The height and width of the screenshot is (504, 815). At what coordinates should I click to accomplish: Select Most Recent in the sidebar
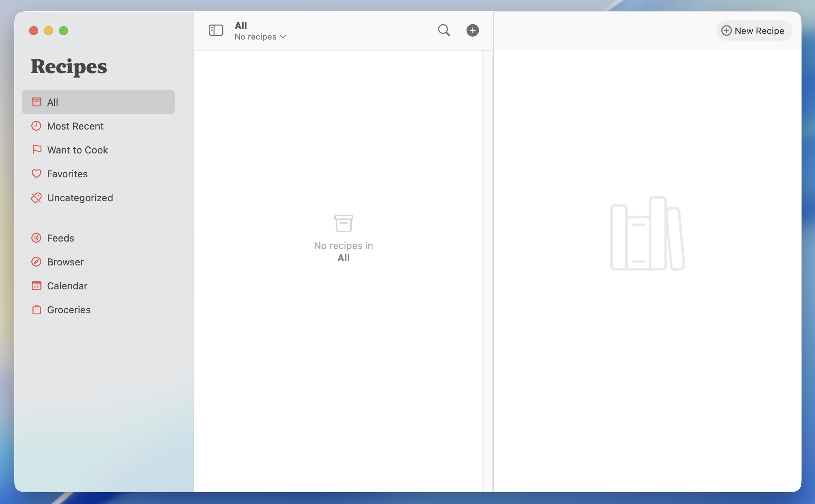[x=75, y=126]
